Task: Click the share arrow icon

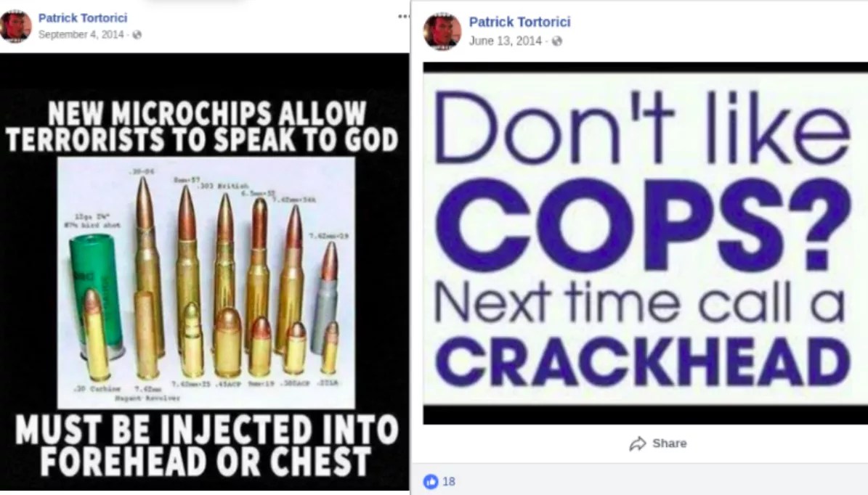Action: (x=638, y=443)
